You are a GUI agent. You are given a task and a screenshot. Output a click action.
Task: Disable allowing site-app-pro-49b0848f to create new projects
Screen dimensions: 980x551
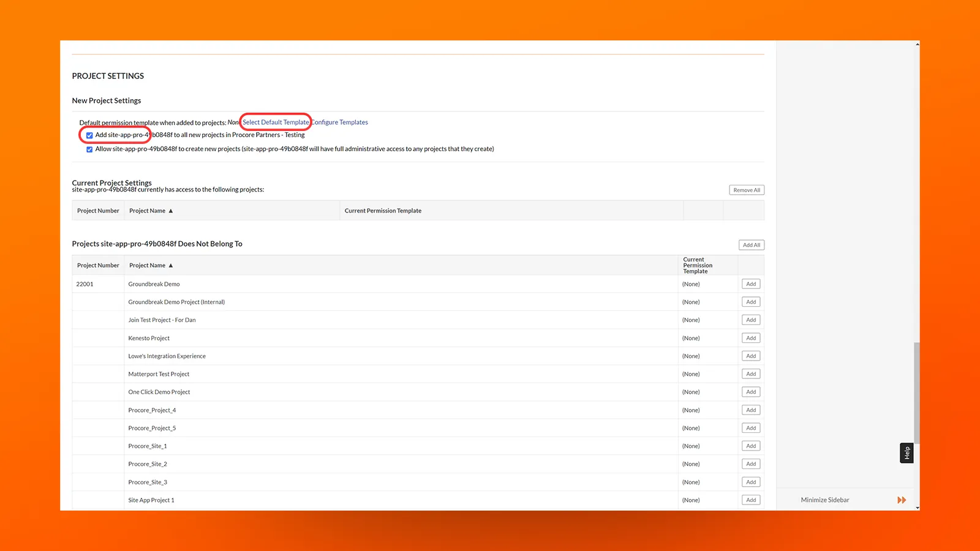pyautogui.click(x=89, y=149)
